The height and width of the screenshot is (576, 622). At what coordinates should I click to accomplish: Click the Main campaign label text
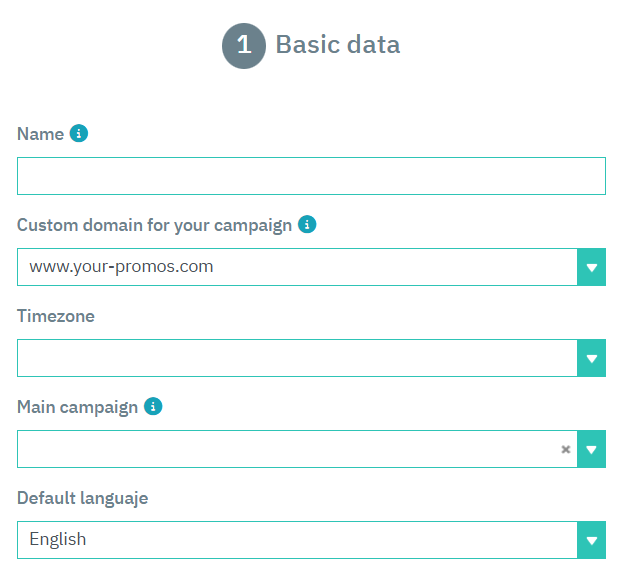click(78, 407)
